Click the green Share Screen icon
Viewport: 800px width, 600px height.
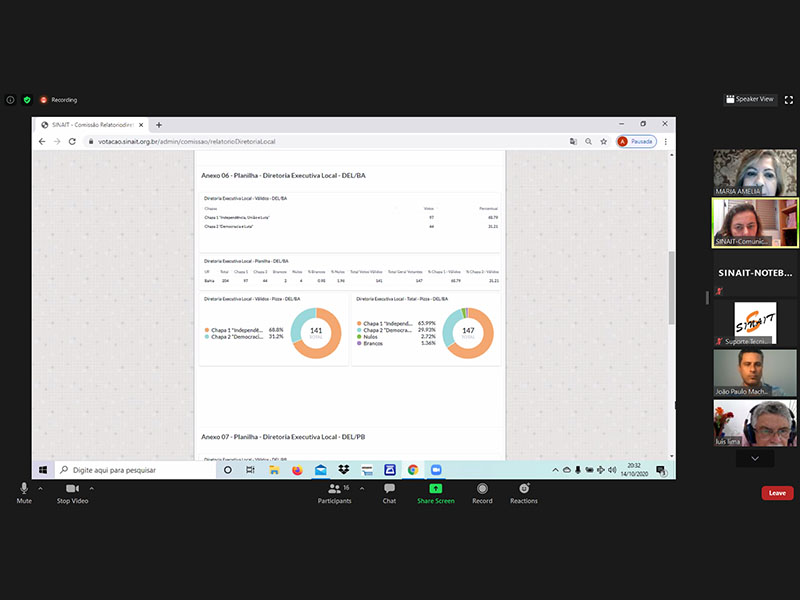coord(435,489)
